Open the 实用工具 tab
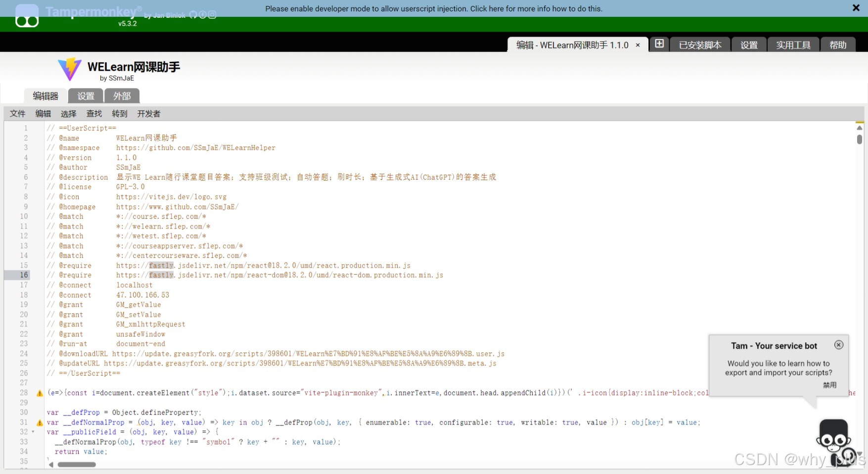Image resolution: width=868 pixels, height=474 pixels. 793,45
